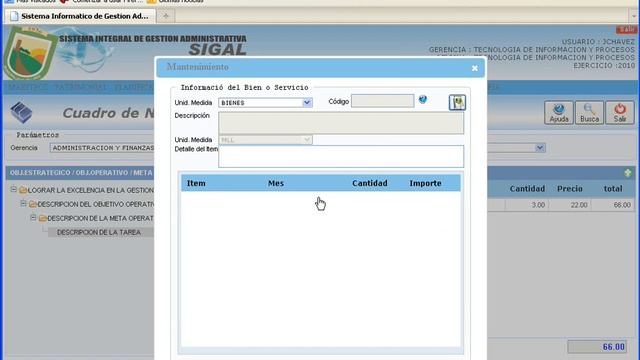Screen dimensions: 640x360
Task: Open a new browser tab with plus button
Action: [166, 16]
